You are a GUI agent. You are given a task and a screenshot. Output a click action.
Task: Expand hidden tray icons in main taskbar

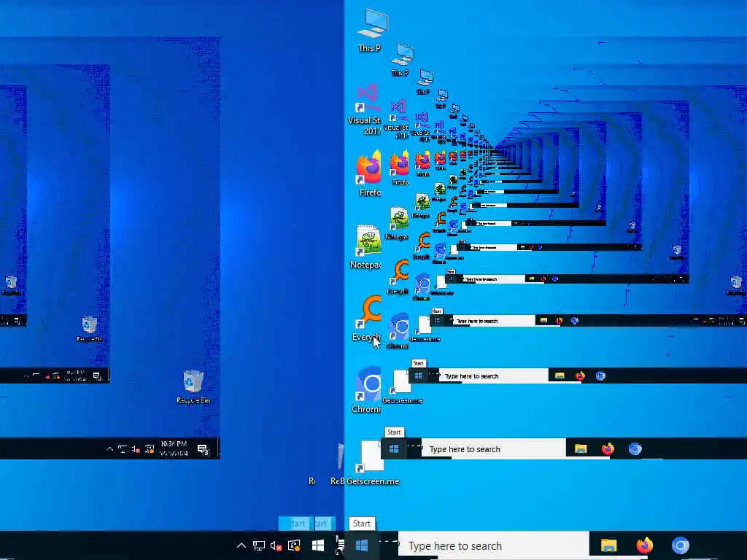[241, 545]
